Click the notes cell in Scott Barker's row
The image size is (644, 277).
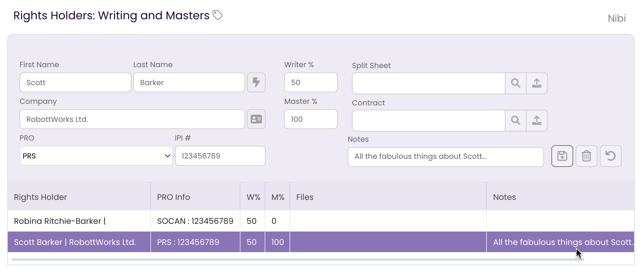pos(560,242)
